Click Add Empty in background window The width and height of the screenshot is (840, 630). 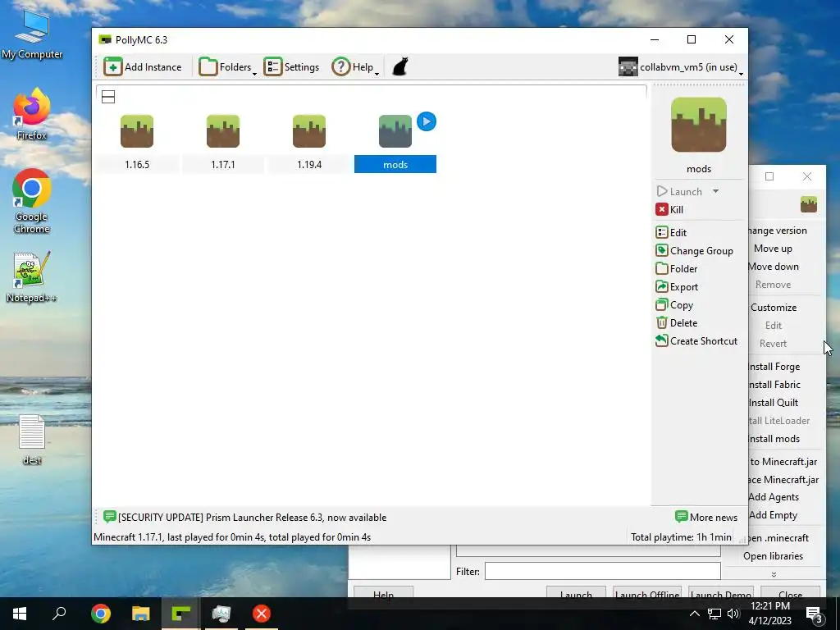tap(773, 515)
